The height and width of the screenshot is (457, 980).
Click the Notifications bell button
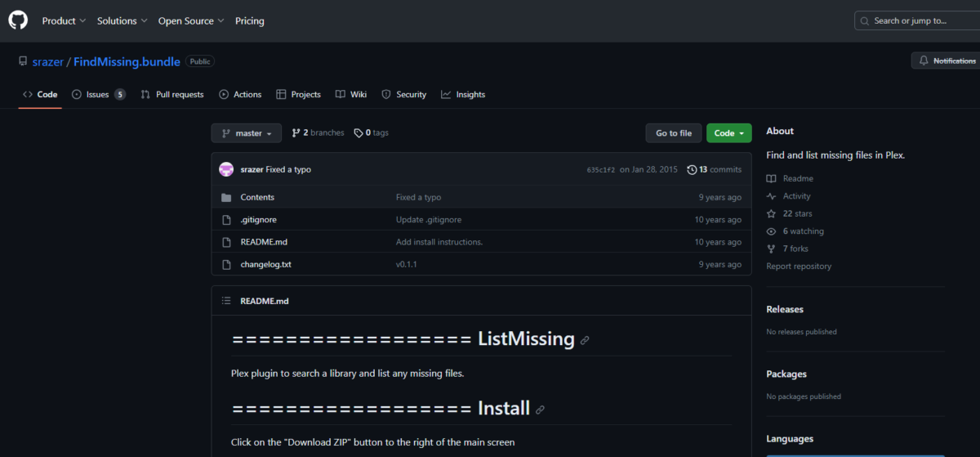point(946,60)
